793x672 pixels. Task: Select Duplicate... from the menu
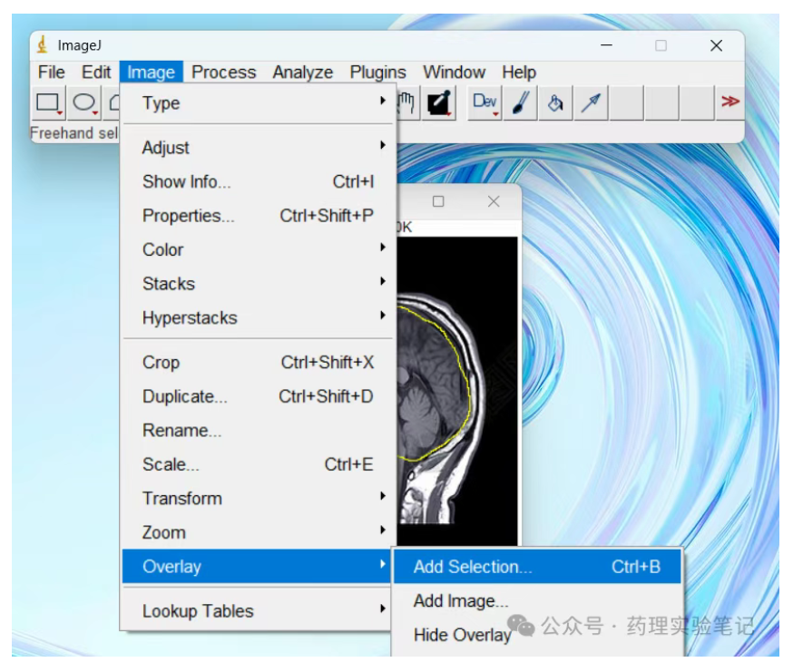coord(258,396)
